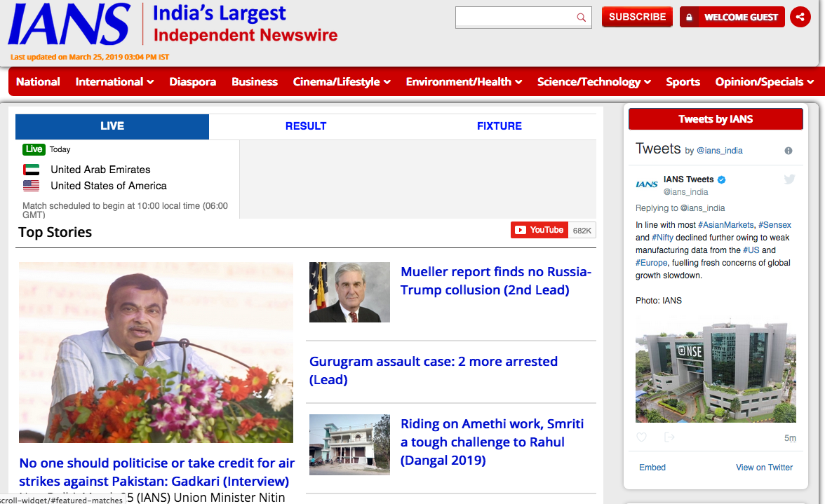Open the Diaspora section
The width and height of the screenshot is (825, 504).
(x=192, y=81)
